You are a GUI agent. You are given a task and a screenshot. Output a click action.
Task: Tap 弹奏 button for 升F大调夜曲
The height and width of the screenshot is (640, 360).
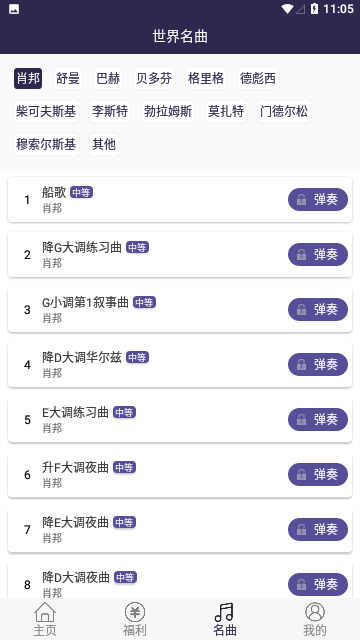[318, 475]
